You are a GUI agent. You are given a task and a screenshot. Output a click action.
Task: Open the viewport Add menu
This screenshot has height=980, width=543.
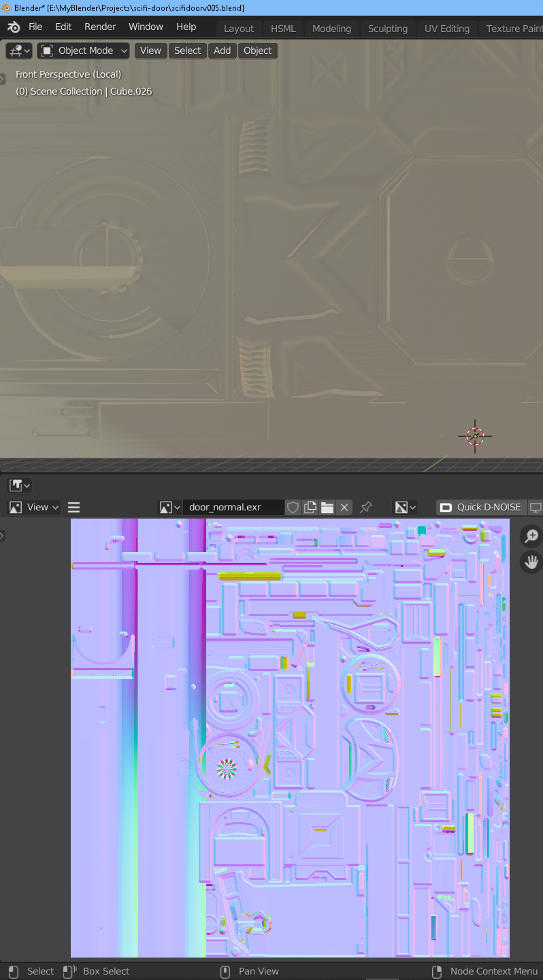[x=223, y=50]
